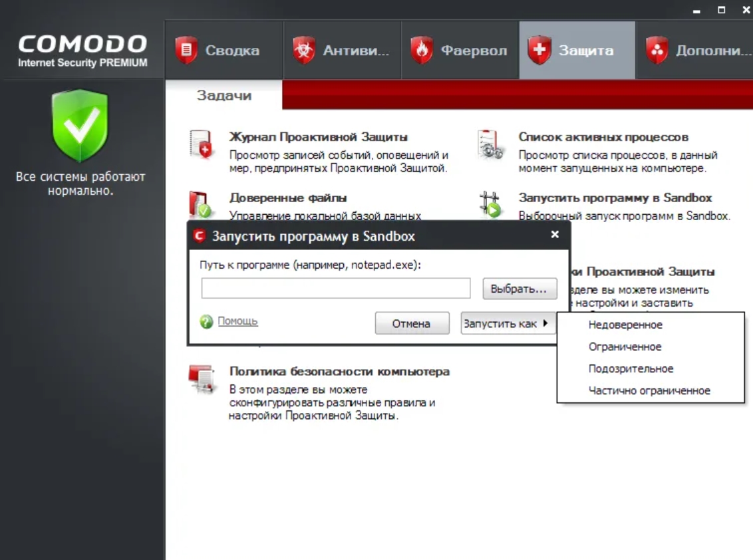
Task: Click the green shield status icon
Action: (80, 126)
